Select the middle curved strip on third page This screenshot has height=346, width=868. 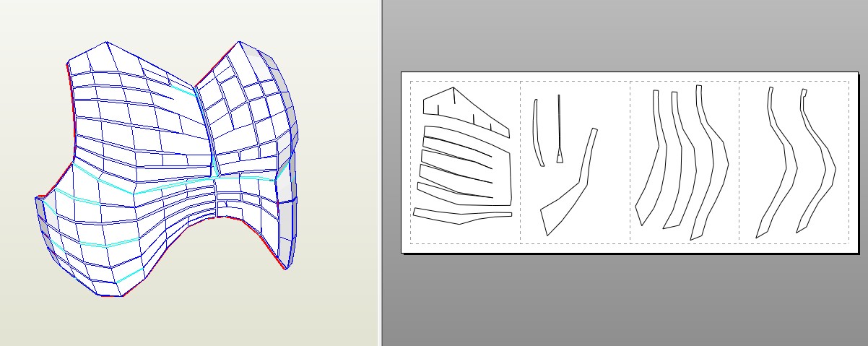click(680, 160)
